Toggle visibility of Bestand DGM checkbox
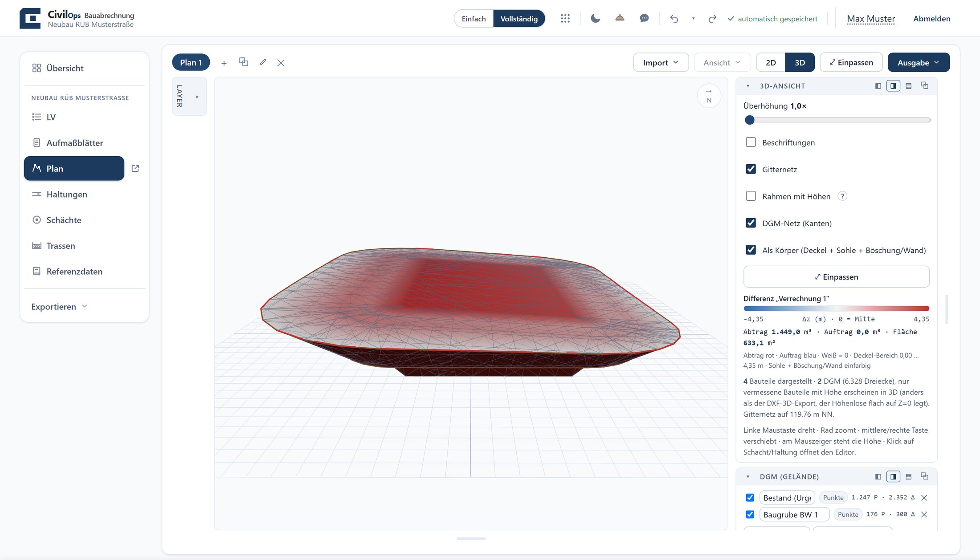This screenshot has width=980, height=560. (x=750, y=498)
